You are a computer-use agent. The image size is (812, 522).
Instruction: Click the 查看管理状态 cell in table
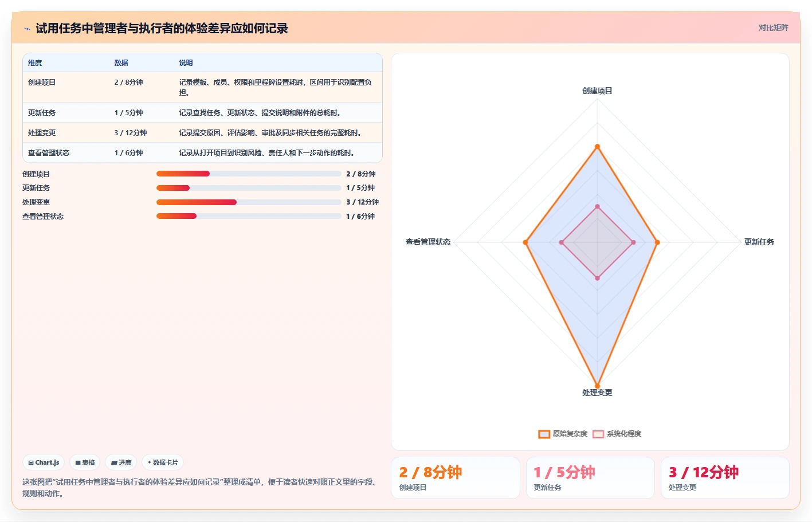(49, 153)
